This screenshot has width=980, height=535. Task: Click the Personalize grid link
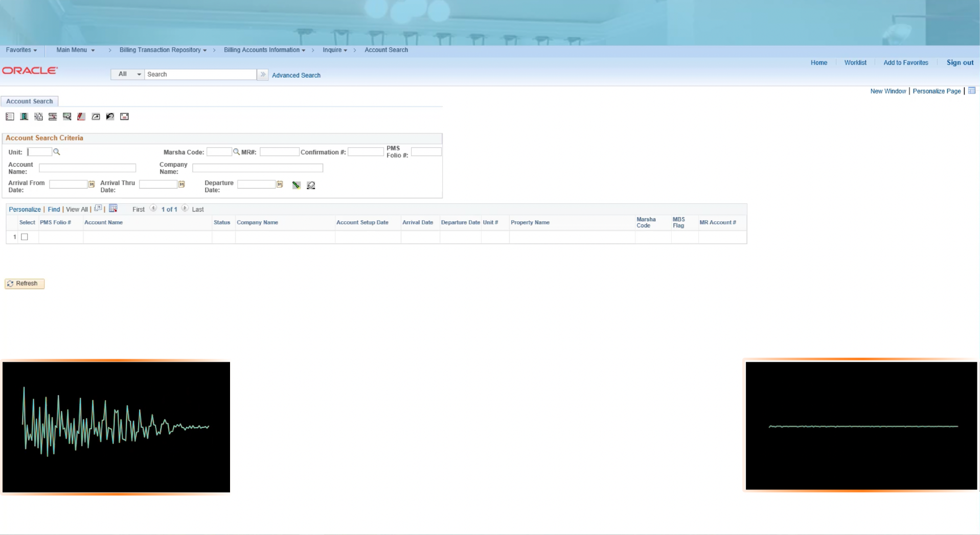24,209
